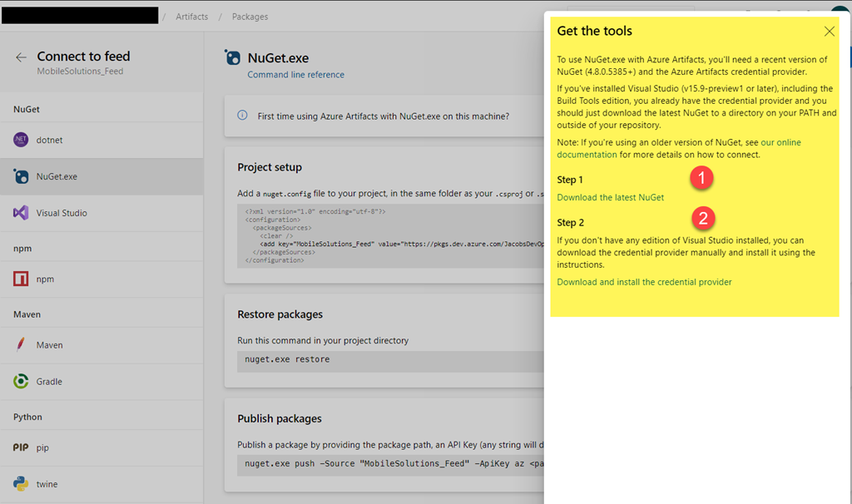Select the twine Python icon
Viewport: 852px width, 504px height.
(21, 484)
